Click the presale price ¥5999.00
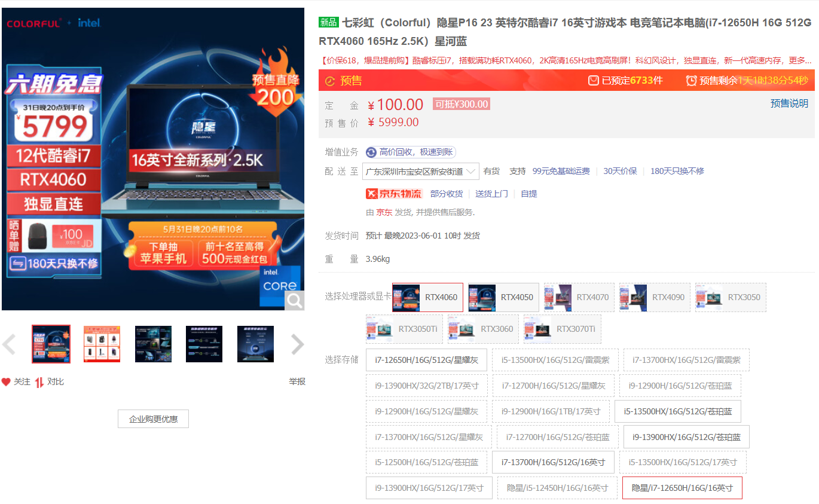The width and height of the screenshot is (819, 504). click(393, 123)
